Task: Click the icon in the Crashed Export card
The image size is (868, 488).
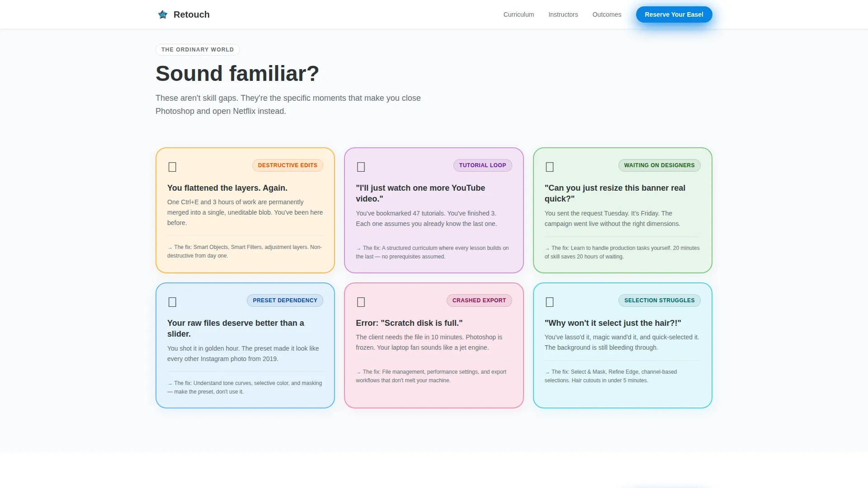Action: click(x=361, y=302)
